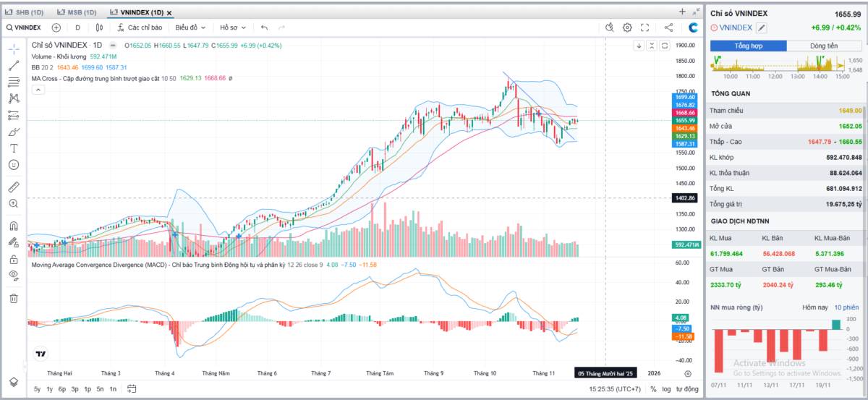This screenshot has height=400, width=868.
Task: Open the text annotation tool
Action: point(14,148)
